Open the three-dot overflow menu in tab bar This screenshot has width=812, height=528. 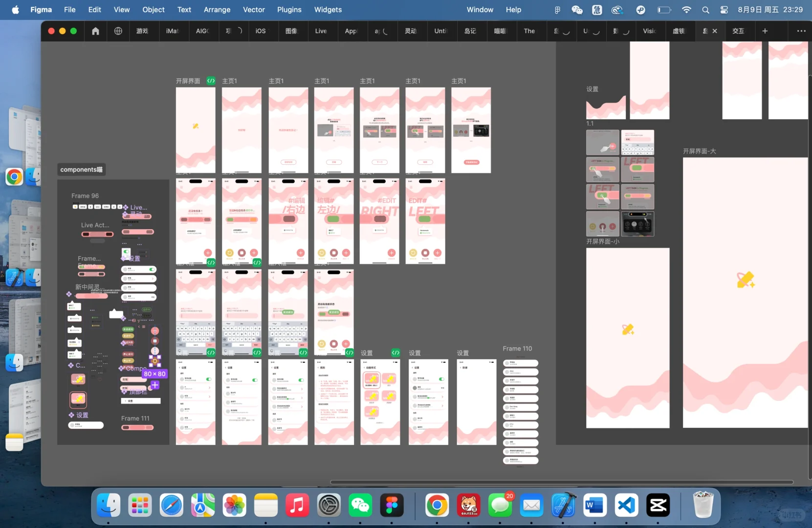point(801,31)
